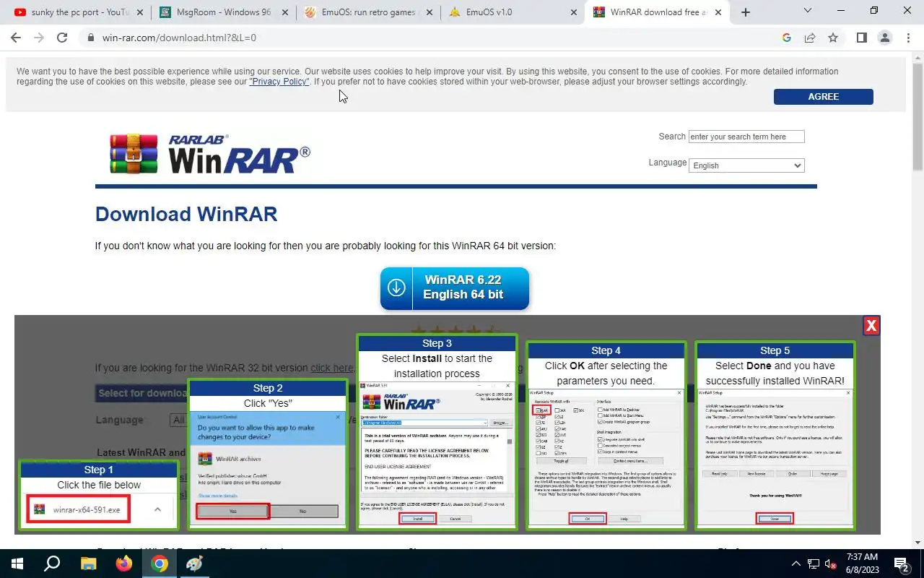
Task: Click the 'Download WinRAR' heading text
Action: click(x=186, y=215)
